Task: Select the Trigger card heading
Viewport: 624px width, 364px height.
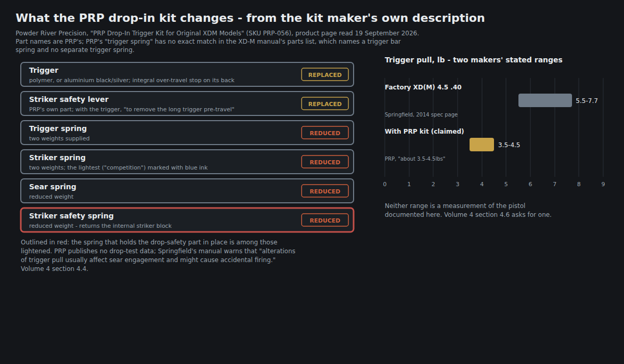Action: click(44, 70)
